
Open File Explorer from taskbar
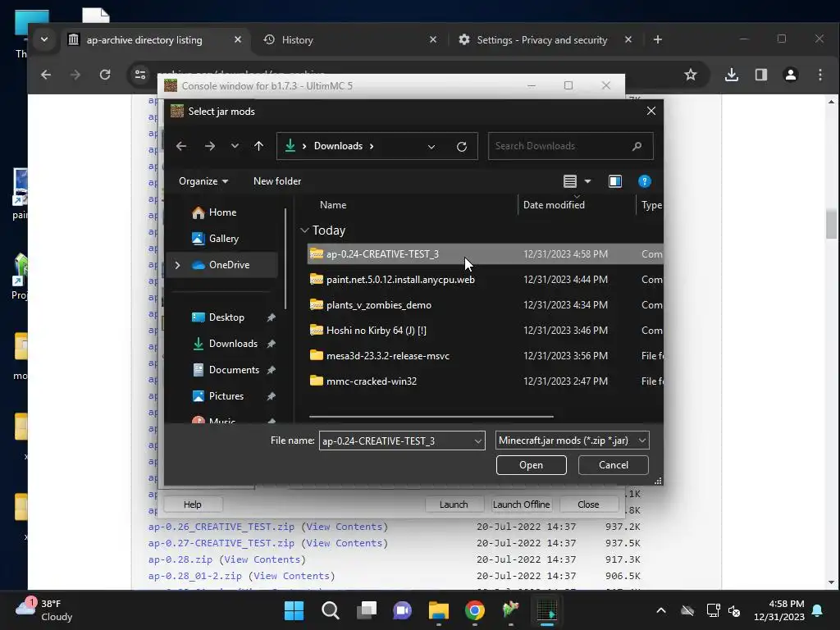(x=438, y=610)
